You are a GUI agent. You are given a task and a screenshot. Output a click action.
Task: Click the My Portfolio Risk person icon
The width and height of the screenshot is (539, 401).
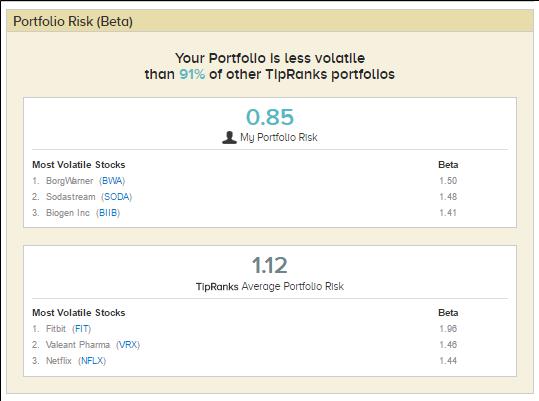click(229, 137)
